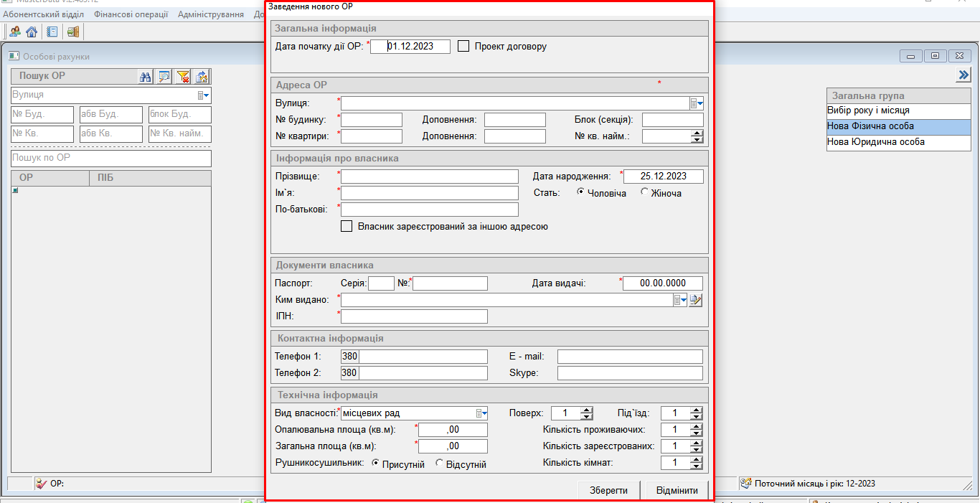Increase the Поверх value with up arrow
This screenshot has height=503, width=980.
coord(587,410)
